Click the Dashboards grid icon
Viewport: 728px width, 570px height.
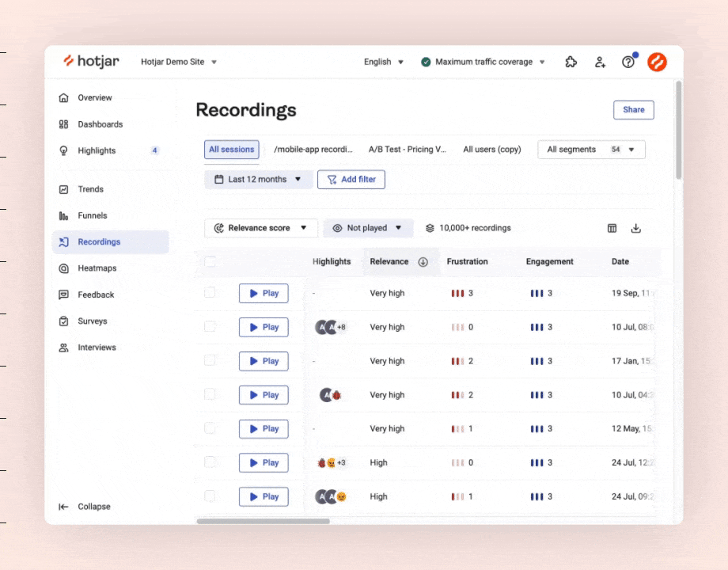coord(63,124)
